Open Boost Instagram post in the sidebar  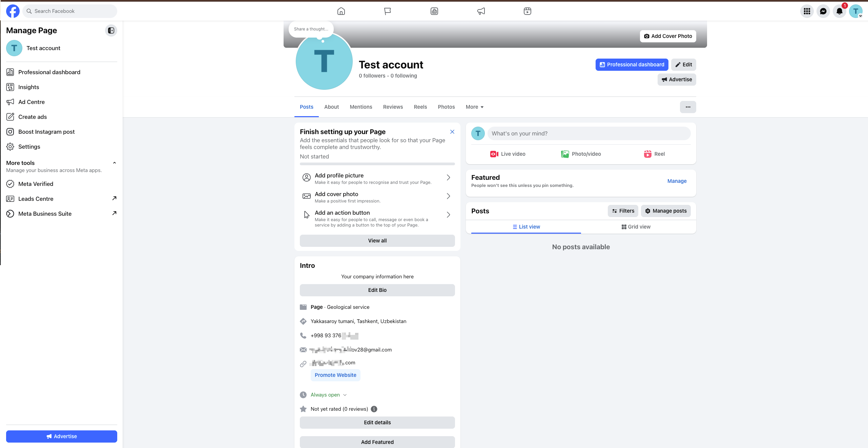point(62,132)
